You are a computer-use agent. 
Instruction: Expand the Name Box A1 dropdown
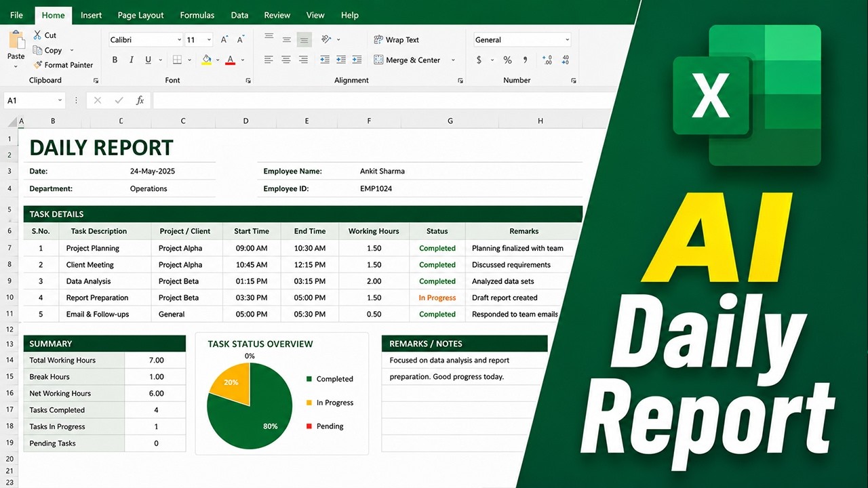click(x=60, y=100)
